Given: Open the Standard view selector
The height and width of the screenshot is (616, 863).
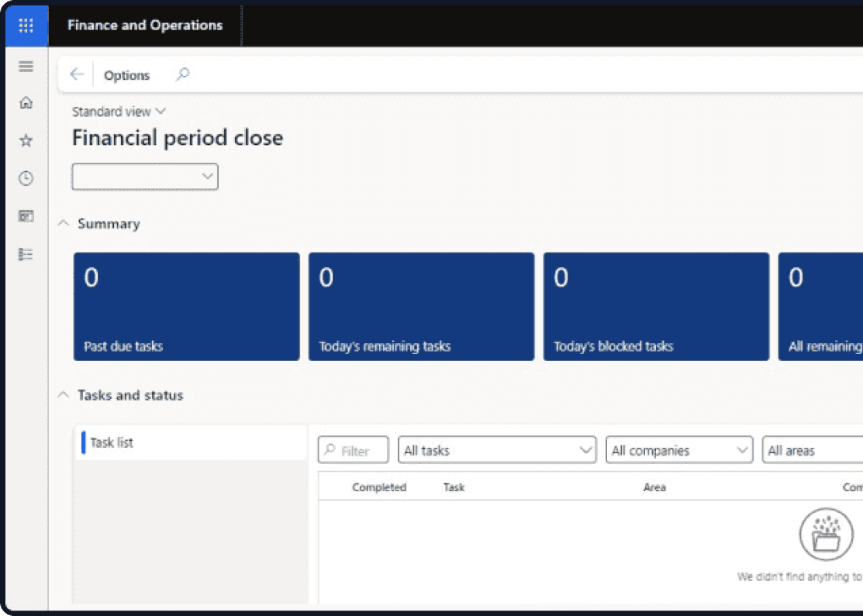Looking at the screenshot, I should click(119, 112).
